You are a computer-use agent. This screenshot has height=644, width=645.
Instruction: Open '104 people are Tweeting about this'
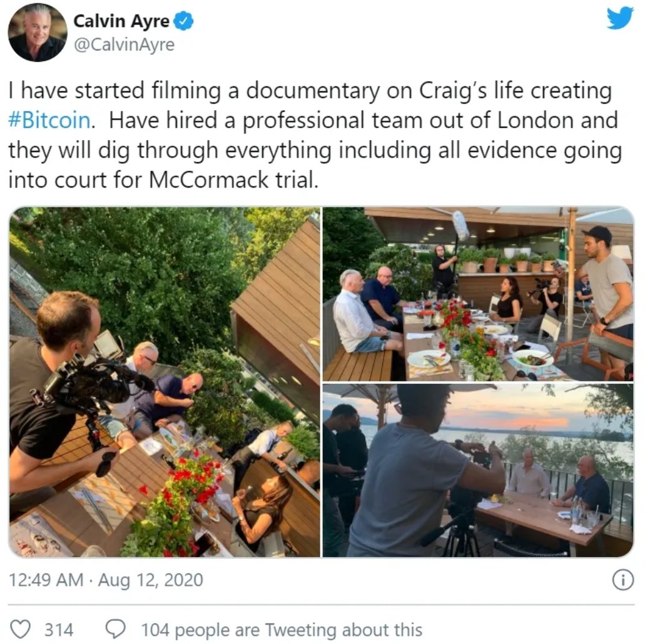tap(282, 630)
